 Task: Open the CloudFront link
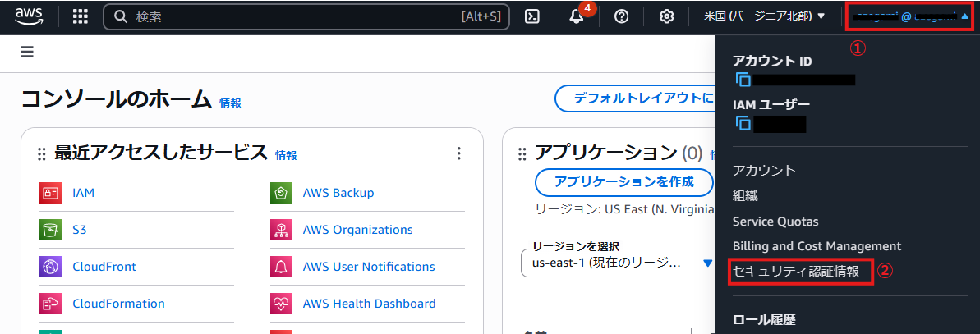click(x=104, y=267)
